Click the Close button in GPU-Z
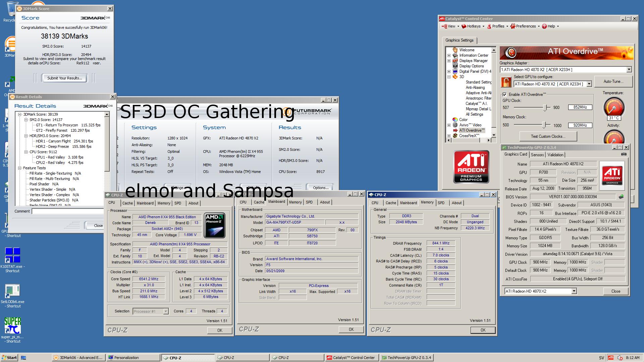 [x=616, y=291]
